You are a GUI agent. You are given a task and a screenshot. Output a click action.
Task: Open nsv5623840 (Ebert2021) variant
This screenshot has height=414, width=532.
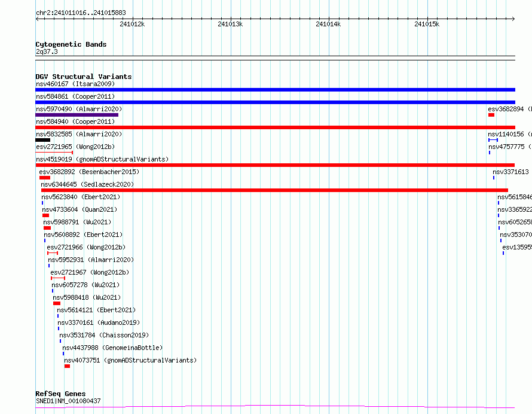coord(81,197)
